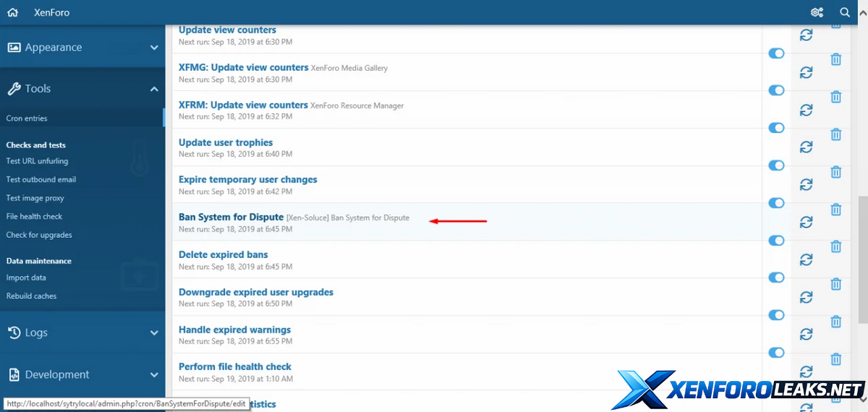The image size is (868, 412).
Task: Go to the admin home icon
Action: coord(12,12)
